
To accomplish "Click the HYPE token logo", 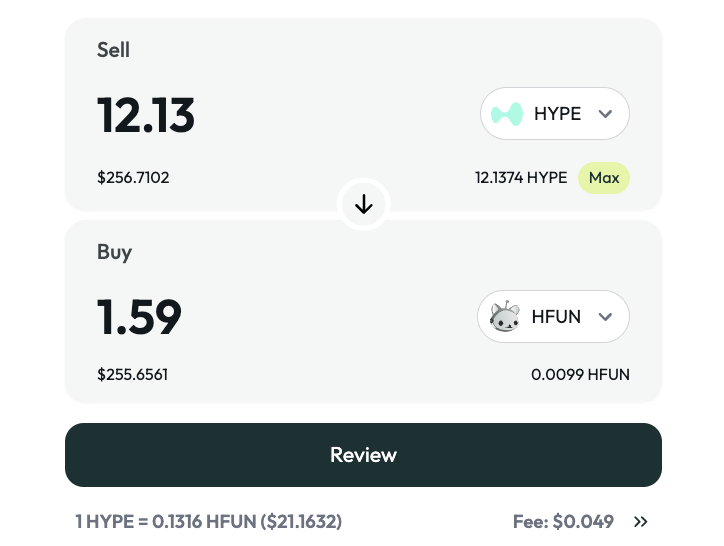I will click(508, 114).
